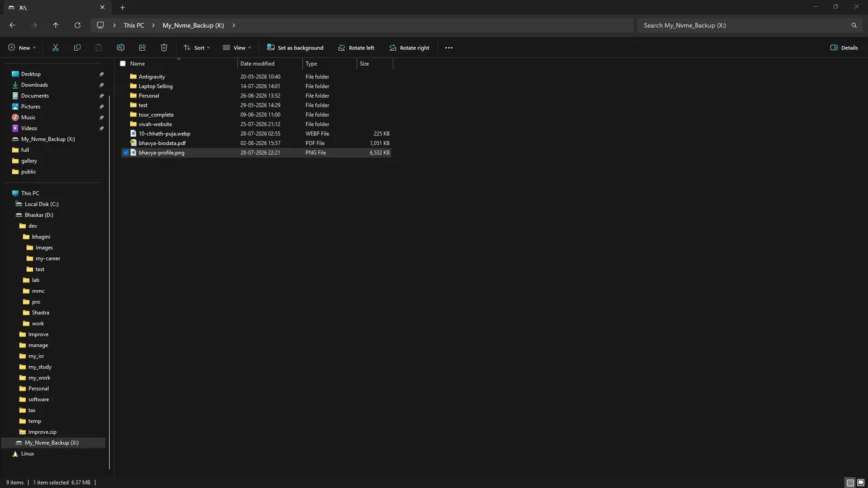Click the Music icon in sidebar

[x=16, y=117]
